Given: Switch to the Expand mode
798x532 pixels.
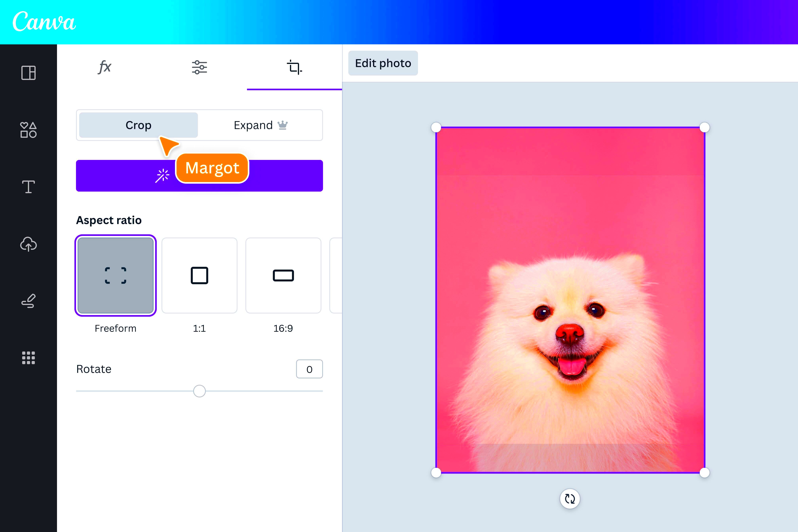Looking at the screenshot, I should [x=260, y=125].
